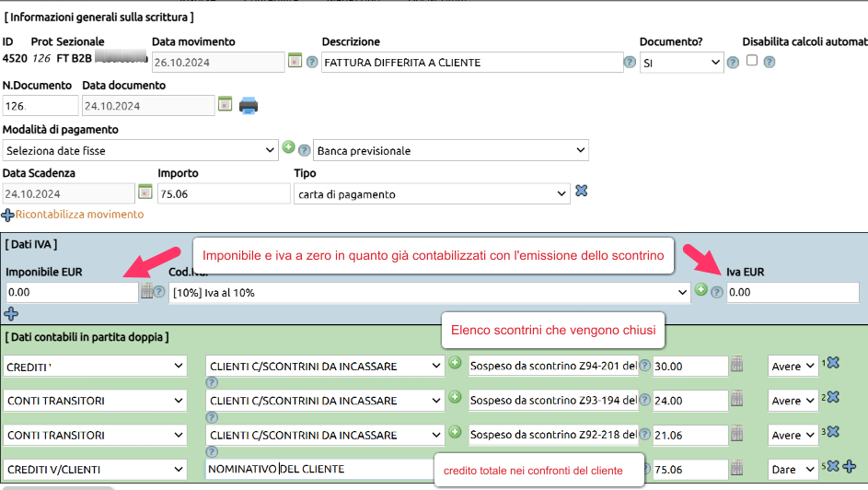868x490 pixels.
Task: Print the document with printer icon
Action: pos(249,105)
